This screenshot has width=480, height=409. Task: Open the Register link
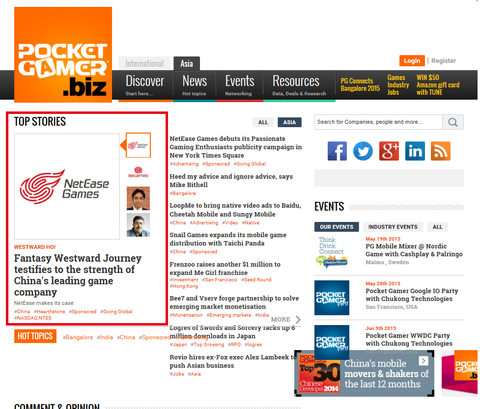443,61
